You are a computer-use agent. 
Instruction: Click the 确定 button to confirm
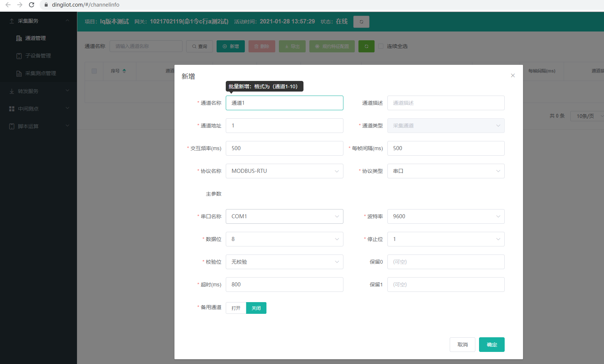(491, 345)
